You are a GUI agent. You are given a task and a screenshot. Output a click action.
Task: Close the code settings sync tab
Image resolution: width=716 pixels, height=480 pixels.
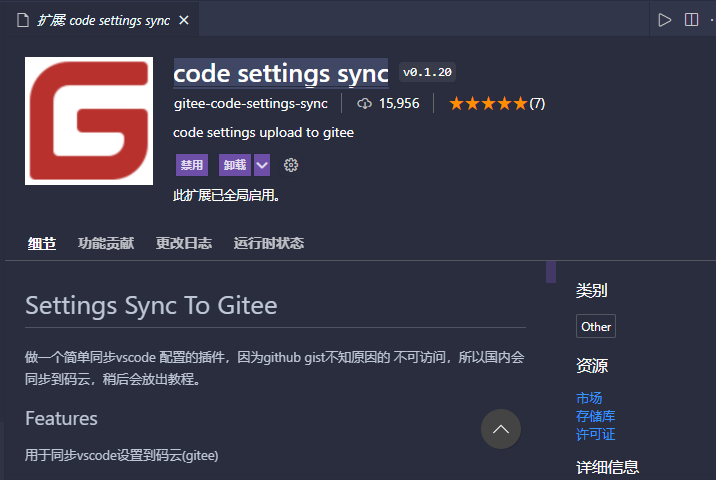coord(184,20)
